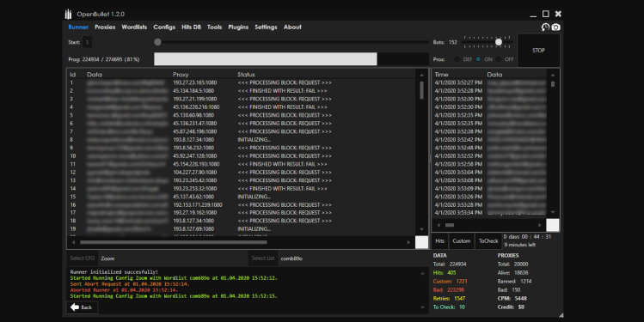Select the DEF proxy mode radio button
The width and height of the screenshot is (644, 322).
tap(457, 59)
